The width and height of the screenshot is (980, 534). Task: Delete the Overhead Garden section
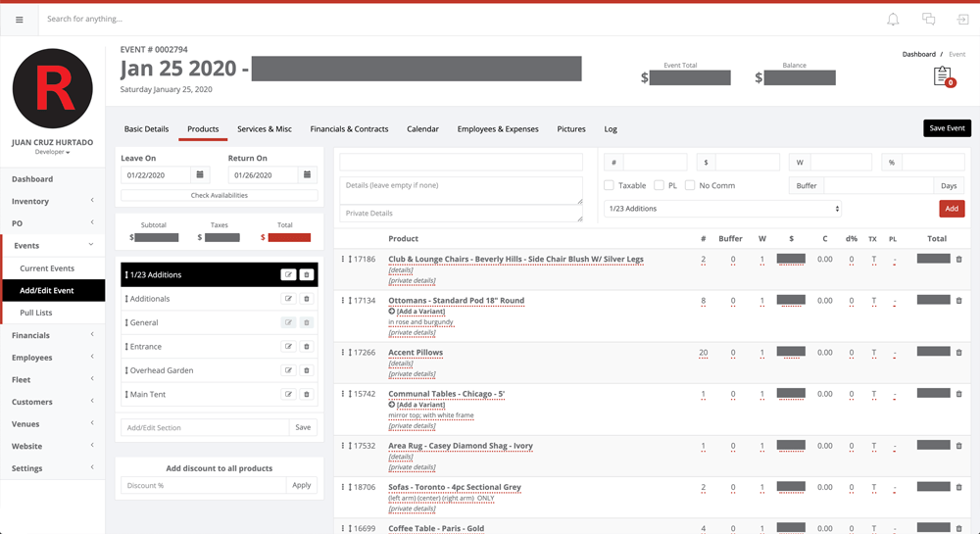click(x=307, y=370)
